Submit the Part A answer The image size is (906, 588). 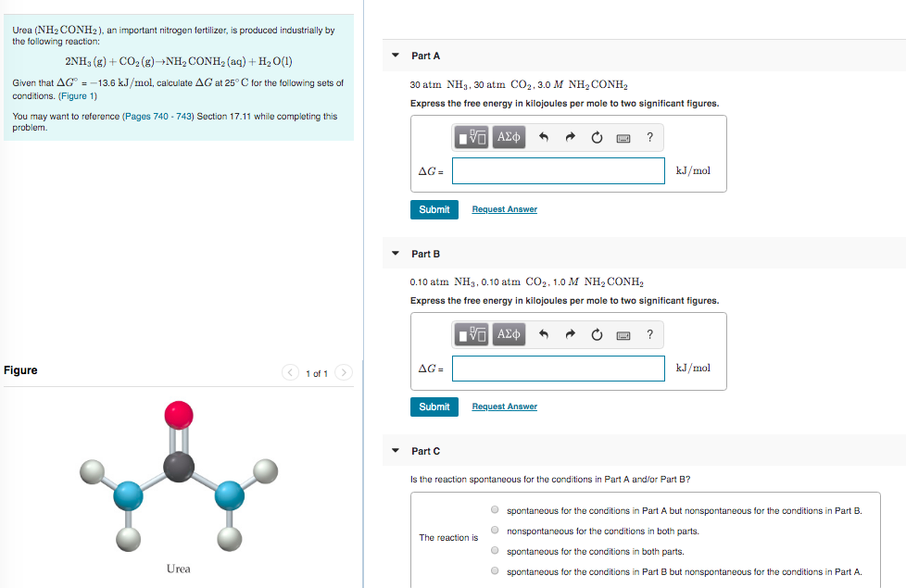434,209
